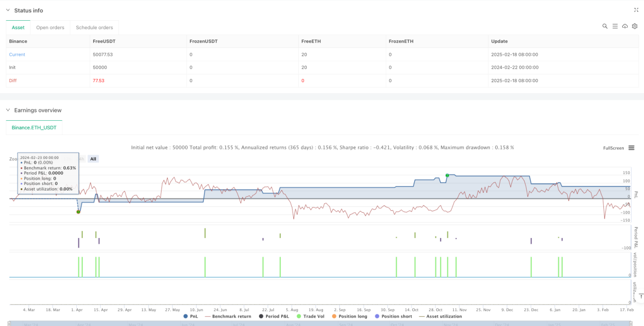The image size is (644, 326).
Task: Select the Binance.ETH_USDT tab
Action: (x=34, y=128)
